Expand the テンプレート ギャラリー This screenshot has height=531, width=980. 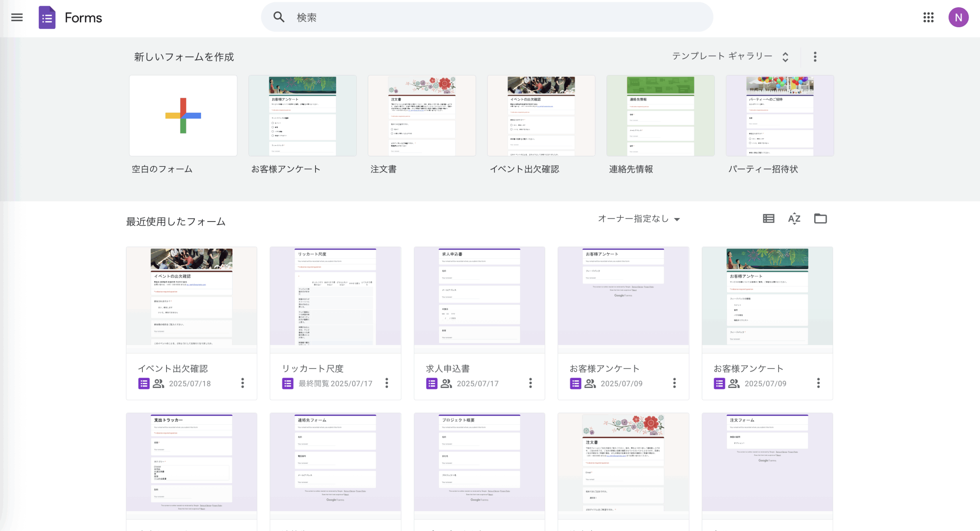(785, 57)
